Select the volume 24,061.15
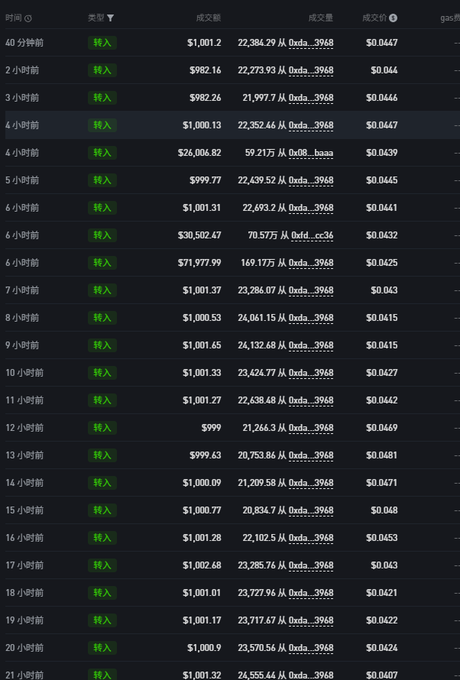The height and width of the screenshot is (680, 460). [x=257, y=317]
